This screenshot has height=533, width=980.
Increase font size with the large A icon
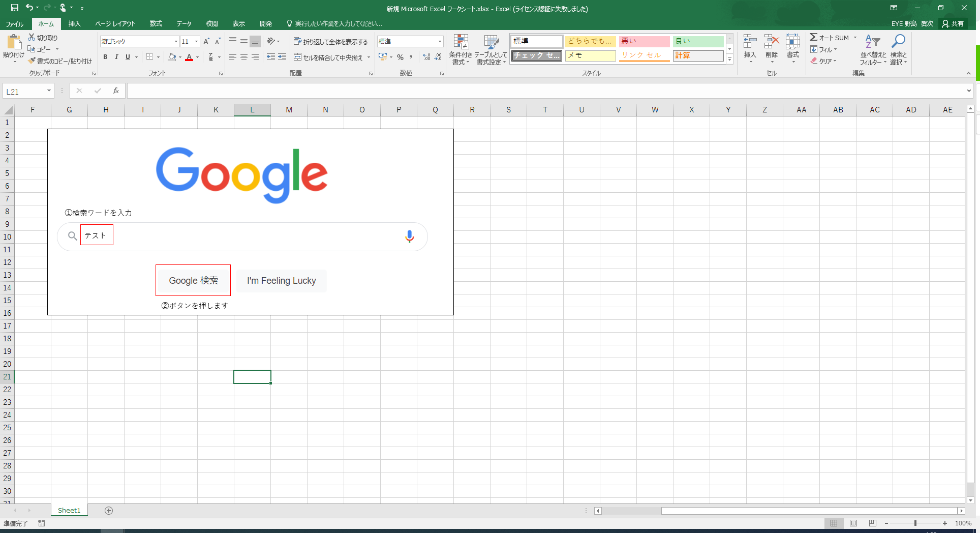[206, 41]
